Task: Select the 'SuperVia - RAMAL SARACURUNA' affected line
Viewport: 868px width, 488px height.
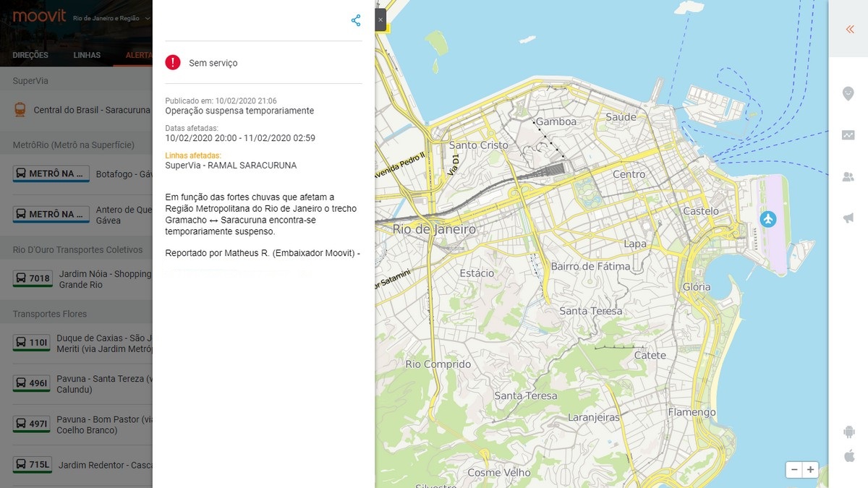Action: 231,165
